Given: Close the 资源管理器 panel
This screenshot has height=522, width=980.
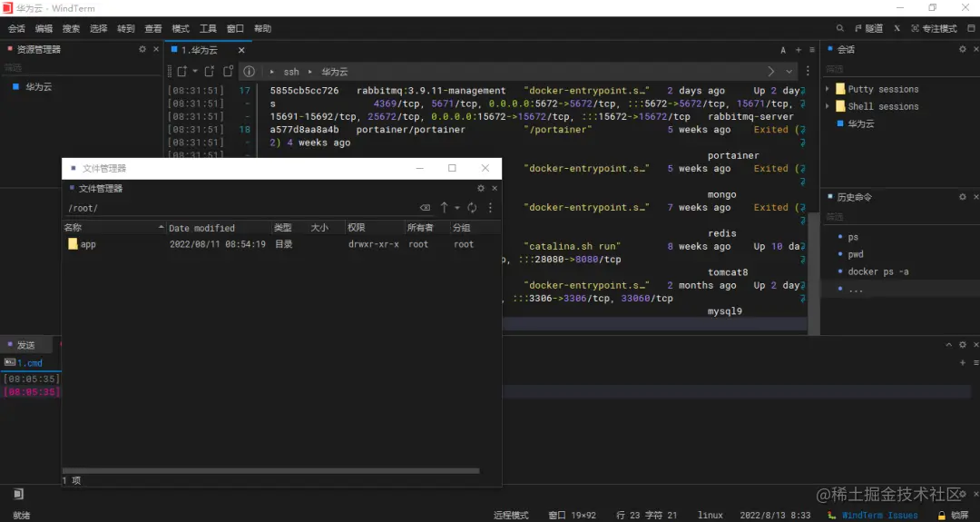Looking at the screenshot, I should click(156, 49).
